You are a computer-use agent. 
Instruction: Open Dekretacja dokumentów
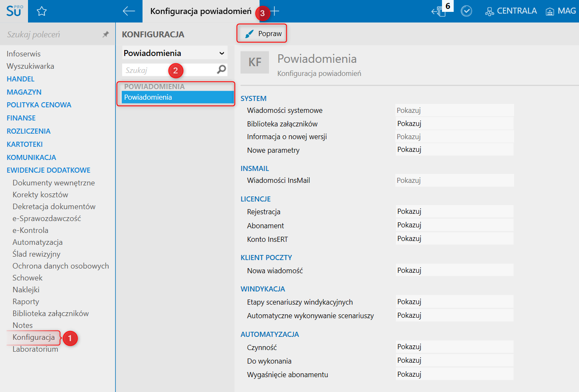[x=54, y=207]
